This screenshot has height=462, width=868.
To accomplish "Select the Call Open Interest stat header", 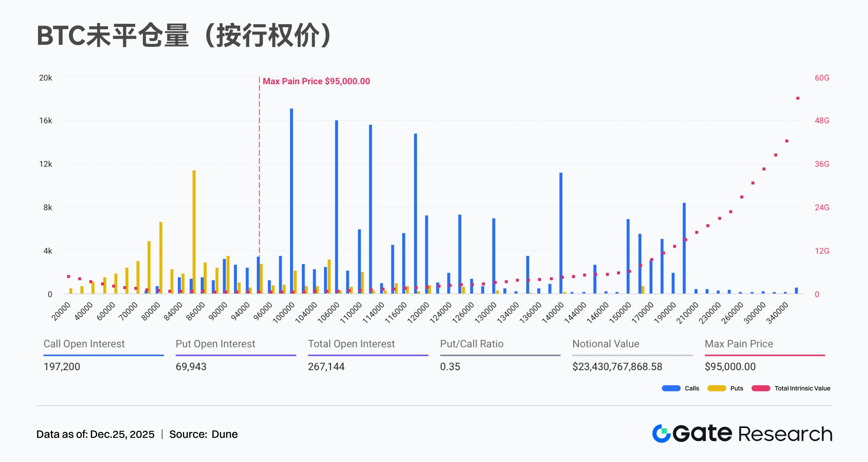I will [x=84, y=344].
